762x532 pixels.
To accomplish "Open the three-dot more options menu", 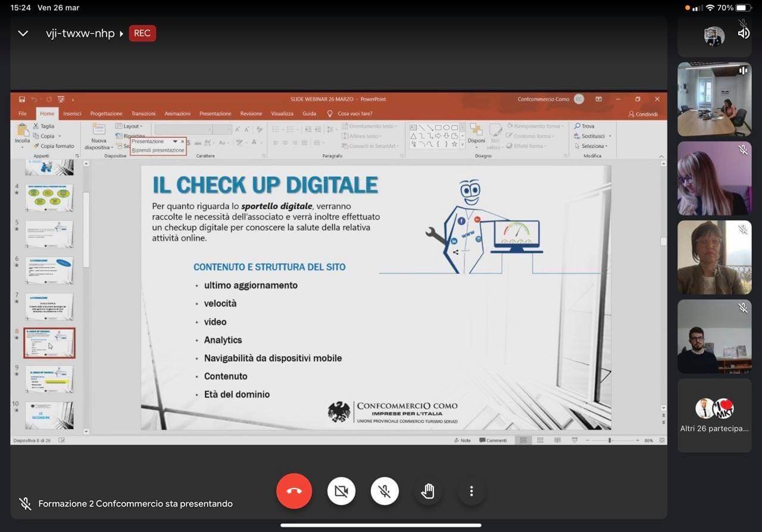I will click(471, 491).
